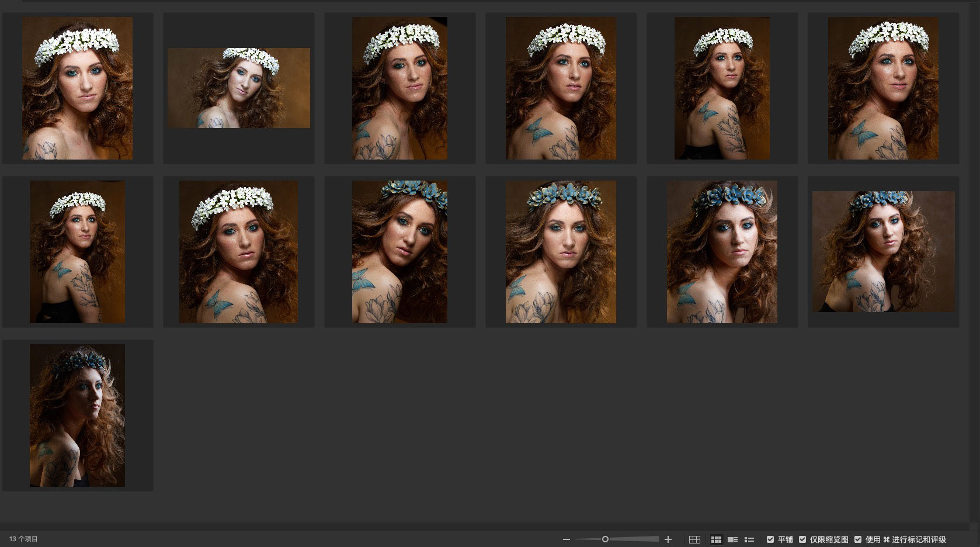Screen dimensions: 980x547
Task: Switch to the list view icon
Action: click(749, 539)
